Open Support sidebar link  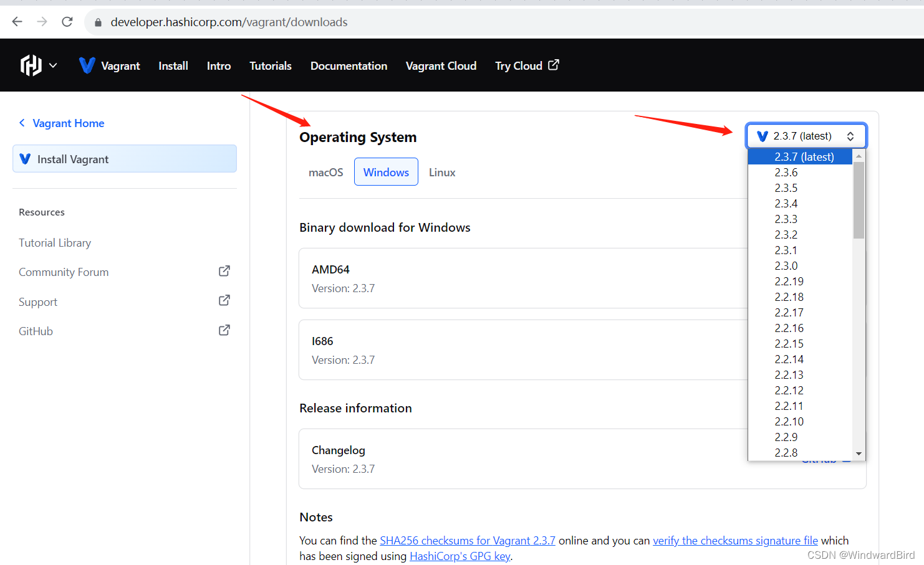coord(38,302)
